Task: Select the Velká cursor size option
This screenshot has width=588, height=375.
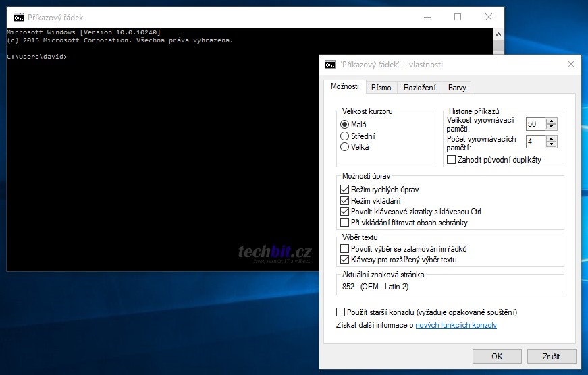Action: click(345, 146)
